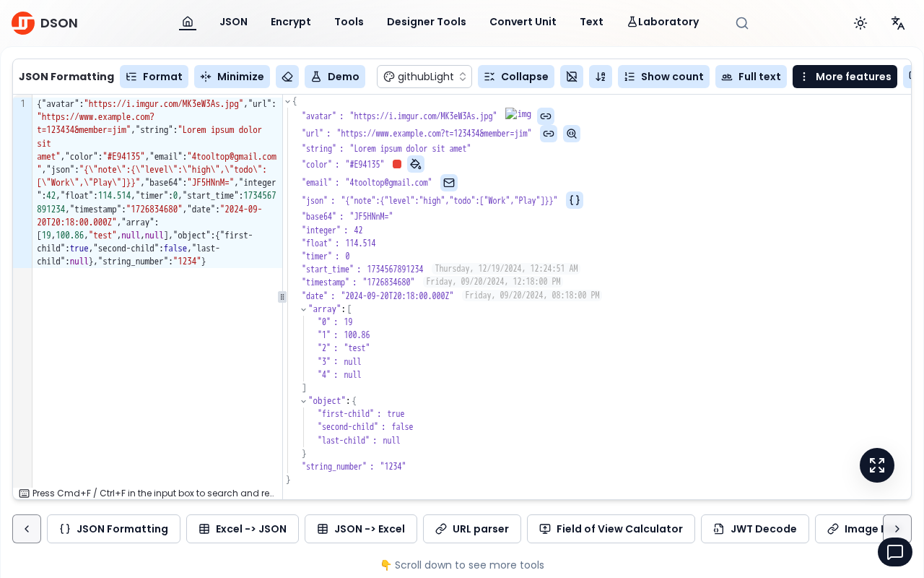This screenshot has width=924, height=578.
Task: Open the link icon beside avatar URL
Action: [x=546, y=116]
